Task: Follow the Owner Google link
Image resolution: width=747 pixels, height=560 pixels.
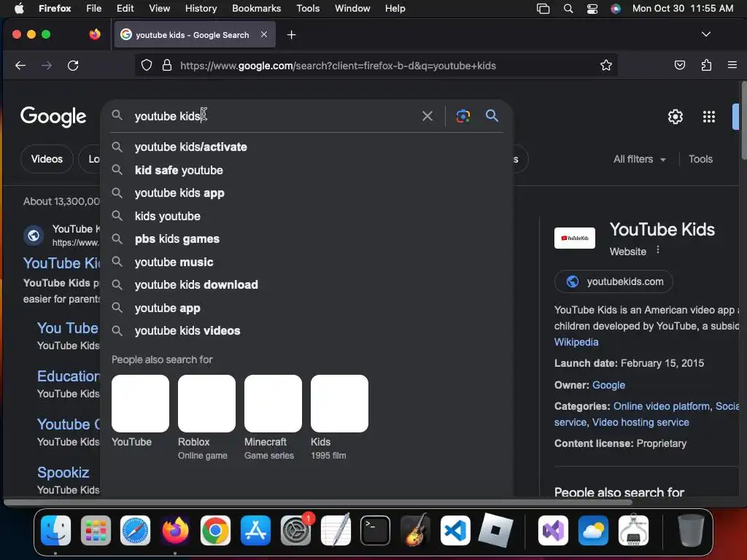Action: pyautogui.click(x=608, y=385)
